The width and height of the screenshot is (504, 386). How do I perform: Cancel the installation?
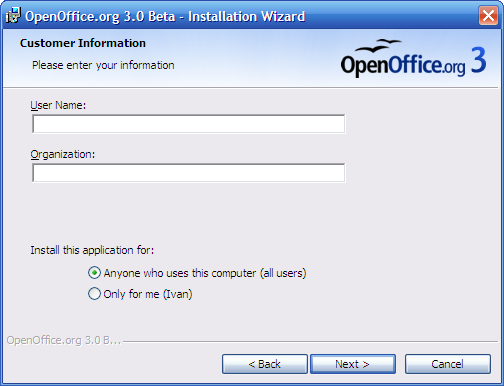pyautogui.click(x=448, y=364)
